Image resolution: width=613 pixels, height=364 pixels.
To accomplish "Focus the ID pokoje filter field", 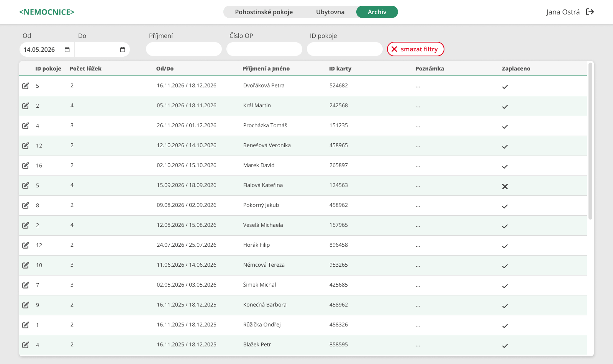I will click(345, 49).
